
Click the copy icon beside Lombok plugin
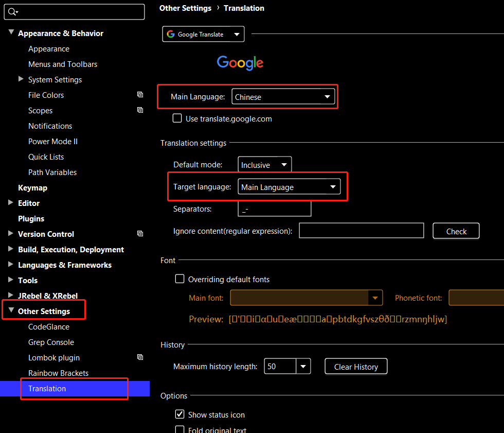pyautogui.click(x=140, y=357)
